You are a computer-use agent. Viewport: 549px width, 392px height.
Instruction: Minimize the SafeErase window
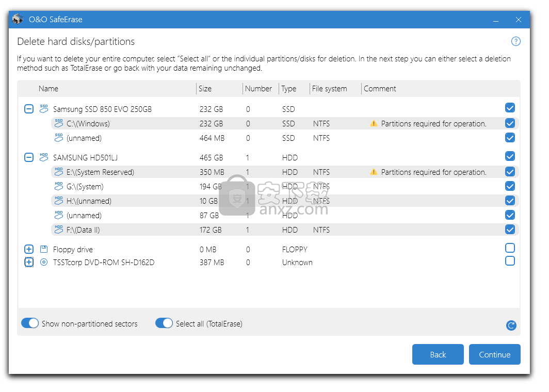(496, 20)
